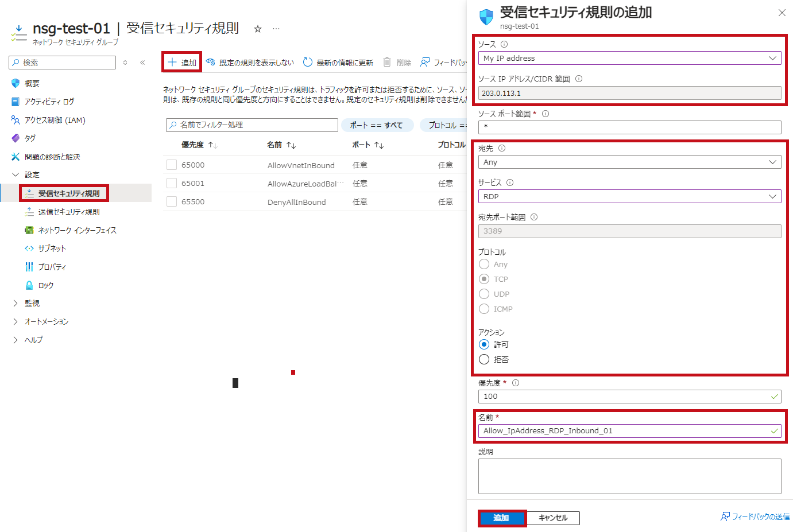Click the ネットワーク インターフェイス icon

pos(29,230)
